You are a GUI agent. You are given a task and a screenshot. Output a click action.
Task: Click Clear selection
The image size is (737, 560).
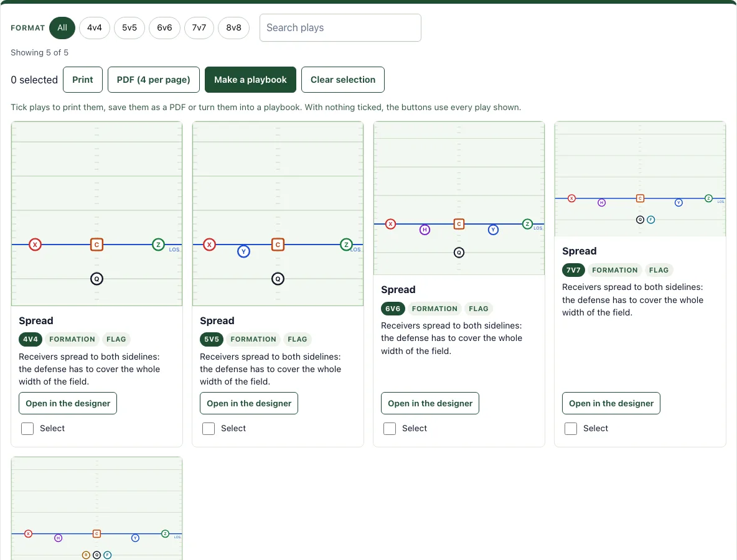click(x=343, y=80)
